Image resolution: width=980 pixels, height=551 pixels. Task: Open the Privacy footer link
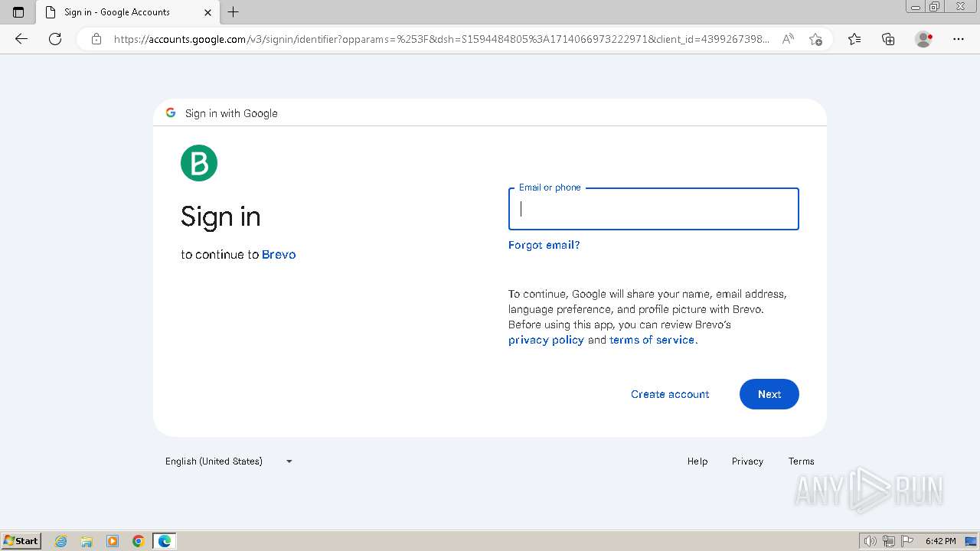point(747,461)
